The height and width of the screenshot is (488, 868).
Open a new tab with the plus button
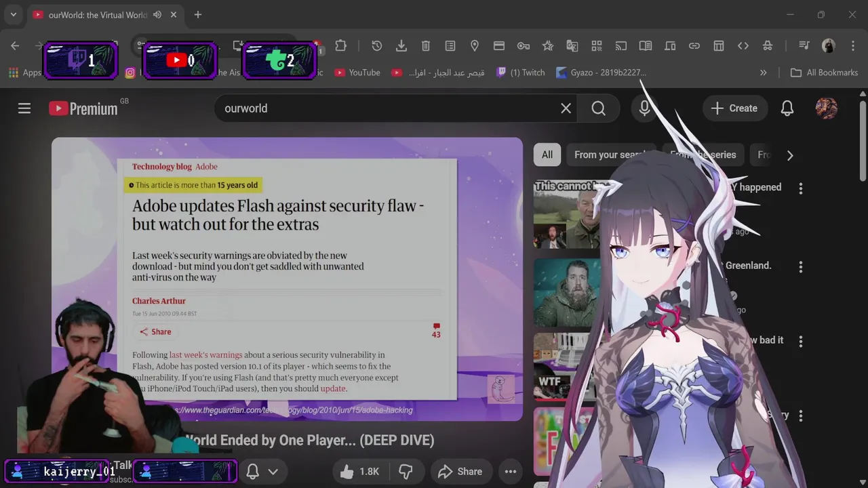tap(198, 14)
